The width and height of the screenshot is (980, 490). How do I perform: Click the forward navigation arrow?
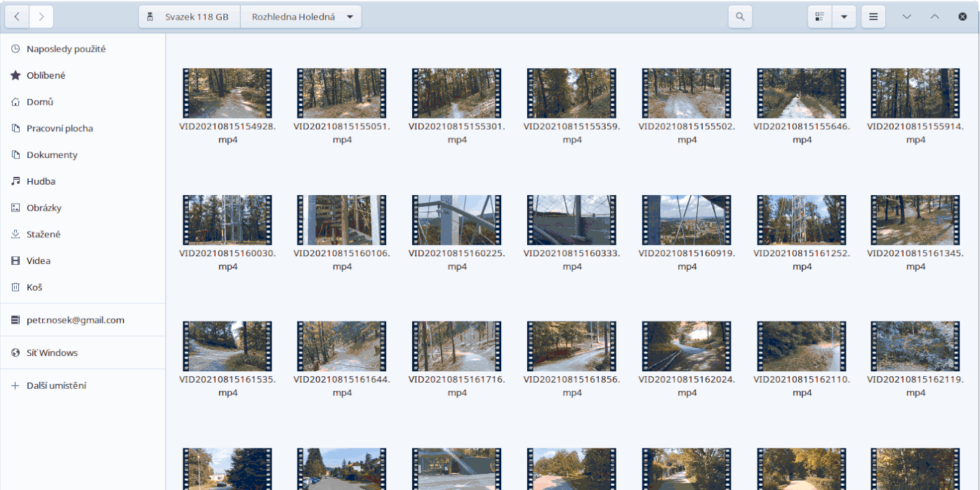coord(41,17)
